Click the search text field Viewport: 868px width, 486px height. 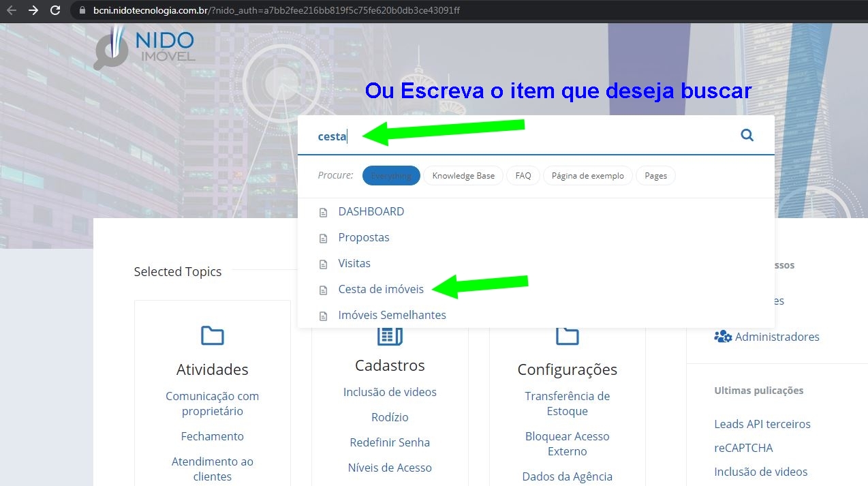click(518, 136)
